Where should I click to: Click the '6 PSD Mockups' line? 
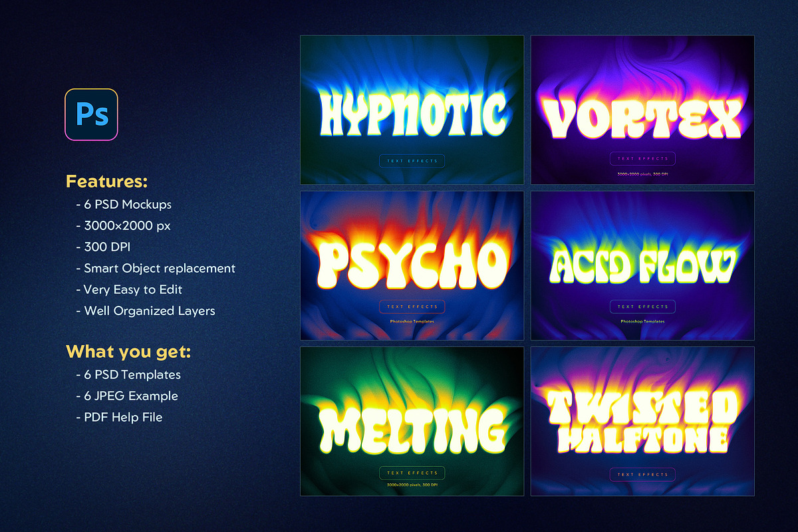pos(124,204)
